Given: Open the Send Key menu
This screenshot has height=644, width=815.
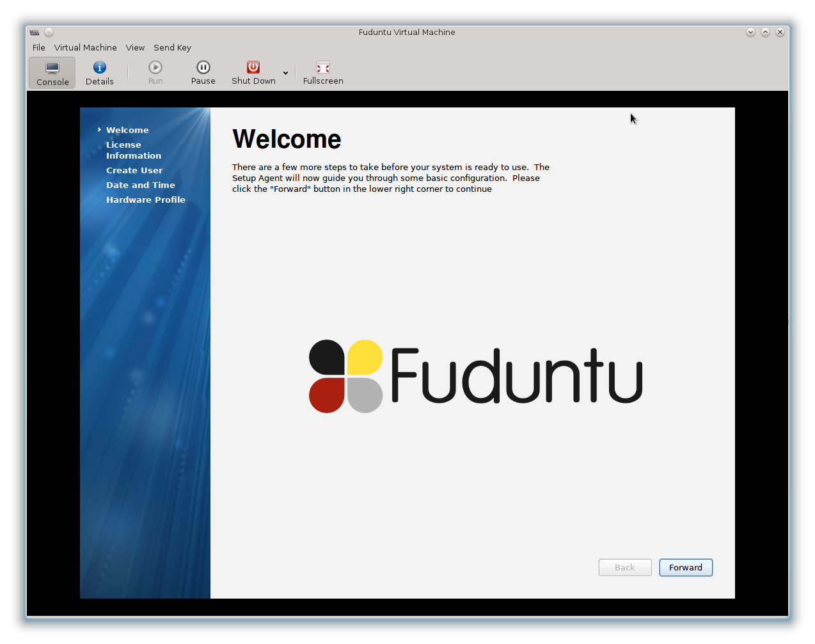Looking at the screenshot, I should click(x=172, y=47).
